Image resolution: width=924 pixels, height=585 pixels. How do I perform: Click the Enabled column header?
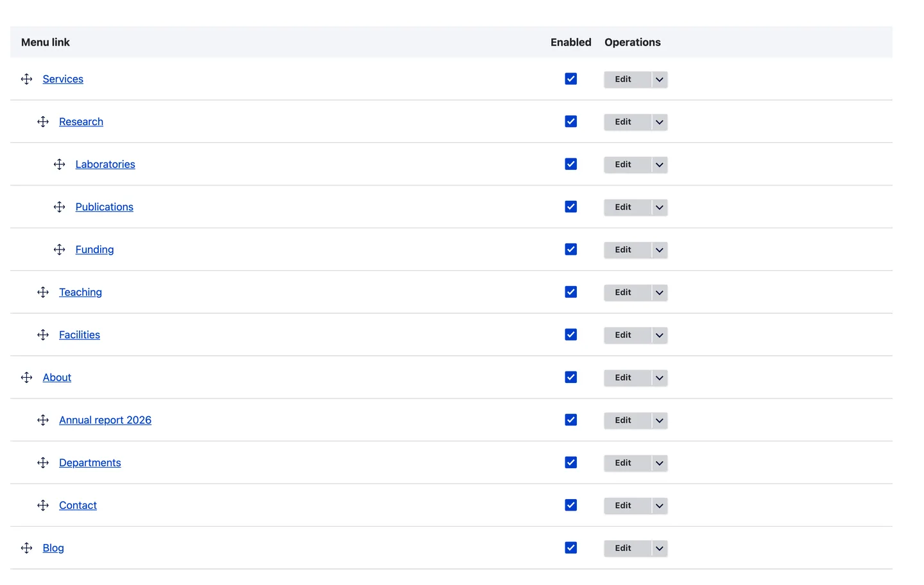click(571, 42)
